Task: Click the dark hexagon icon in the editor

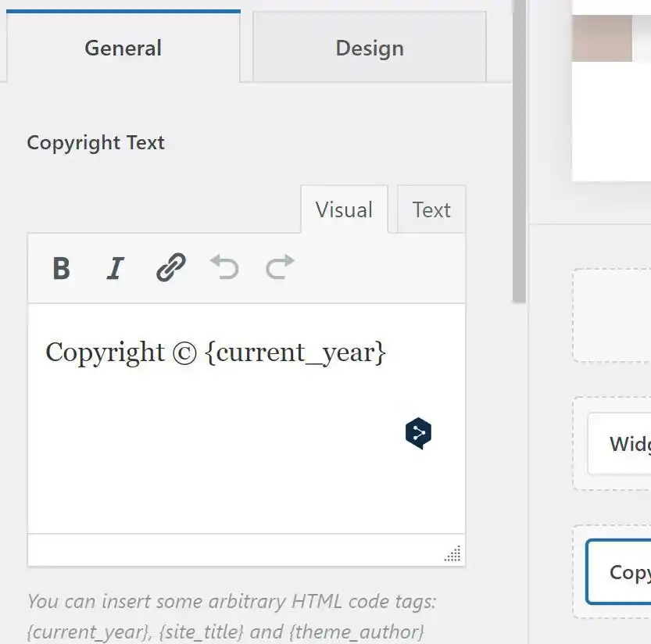Action: pyautogui.click(x=418, y=434)
